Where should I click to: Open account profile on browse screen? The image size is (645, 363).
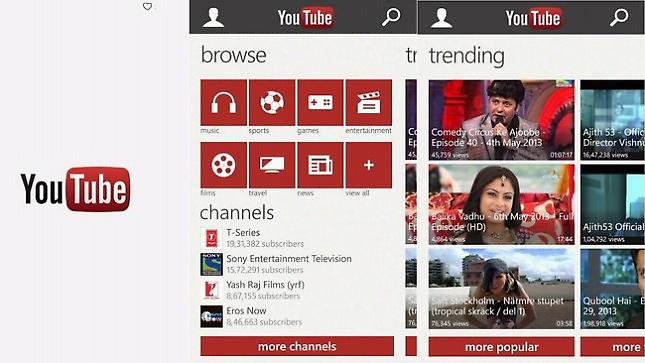point(213,18)
